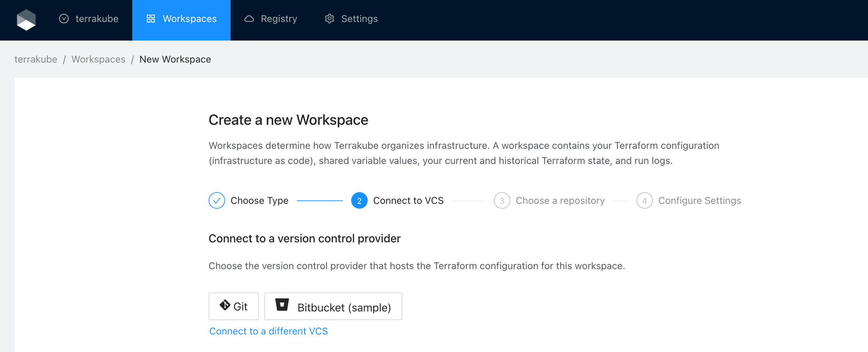Screen dimensions: 868x352
Task: Navigate to terrakube in the breadcrumb
Action: [36, 60]
